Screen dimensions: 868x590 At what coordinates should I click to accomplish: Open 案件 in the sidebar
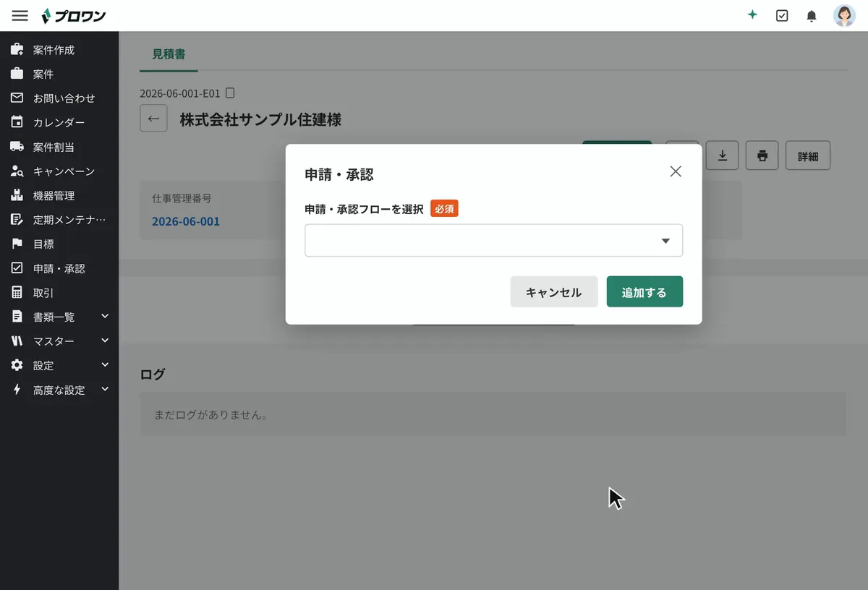pyautogui.click(x=43, y=74)
